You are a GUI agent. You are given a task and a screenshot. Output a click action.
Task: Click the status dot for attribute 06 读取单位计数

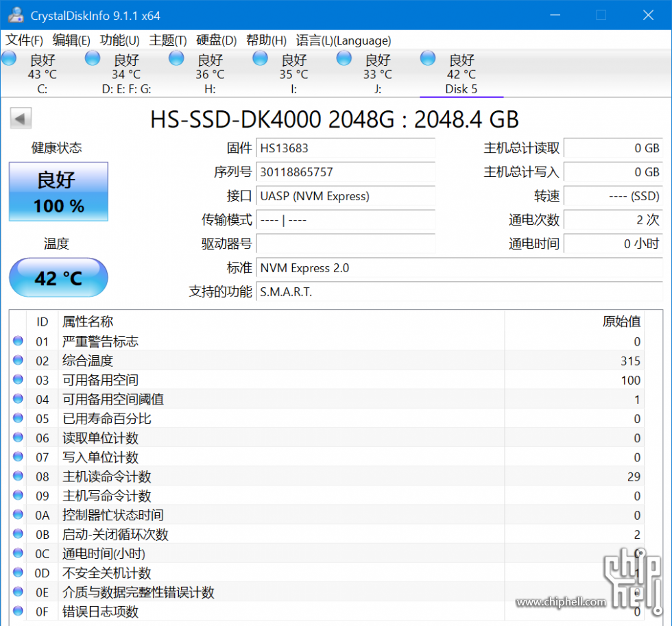pos(18,437)
